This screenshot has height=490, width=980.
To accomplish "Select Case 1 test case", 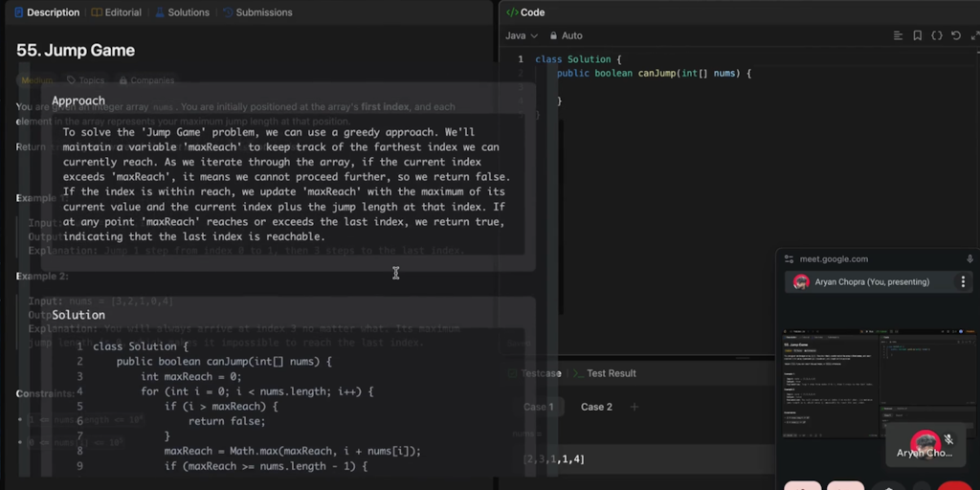I will click(x=539, y=407).
